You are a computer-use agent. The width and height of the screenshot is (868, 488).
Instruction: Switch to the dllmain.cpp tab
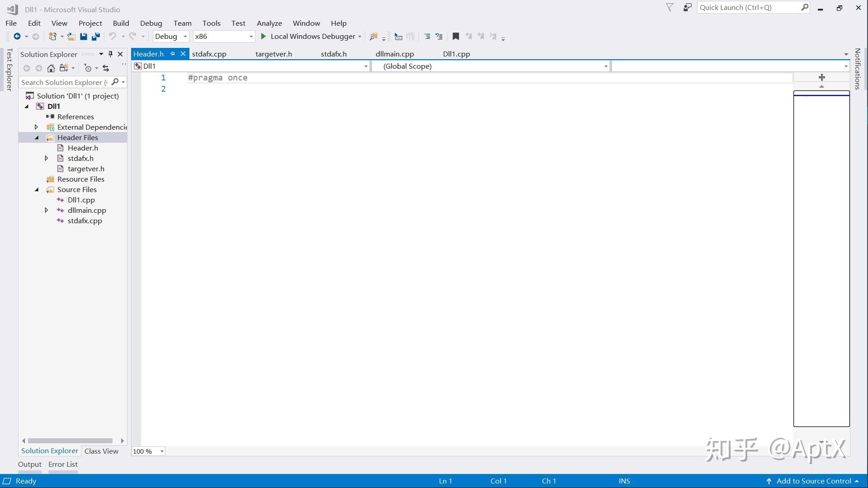pyautogui.click(x=395, y=54)
